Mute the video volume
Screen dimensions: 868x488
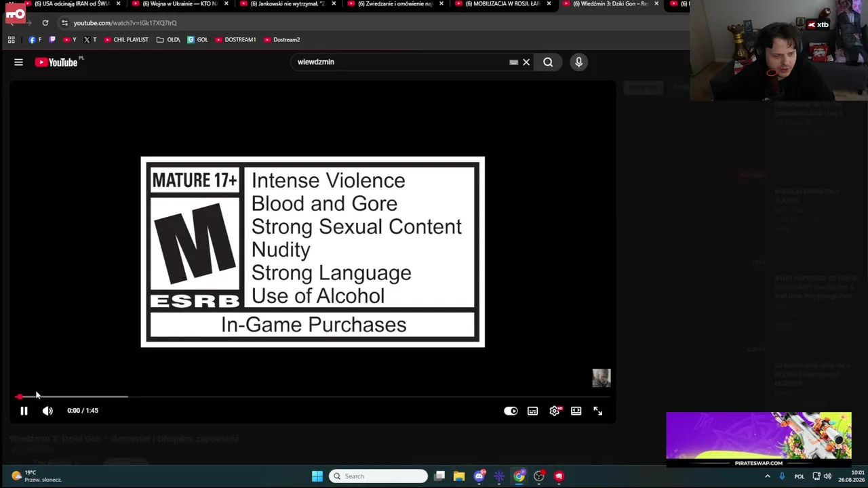47,411
